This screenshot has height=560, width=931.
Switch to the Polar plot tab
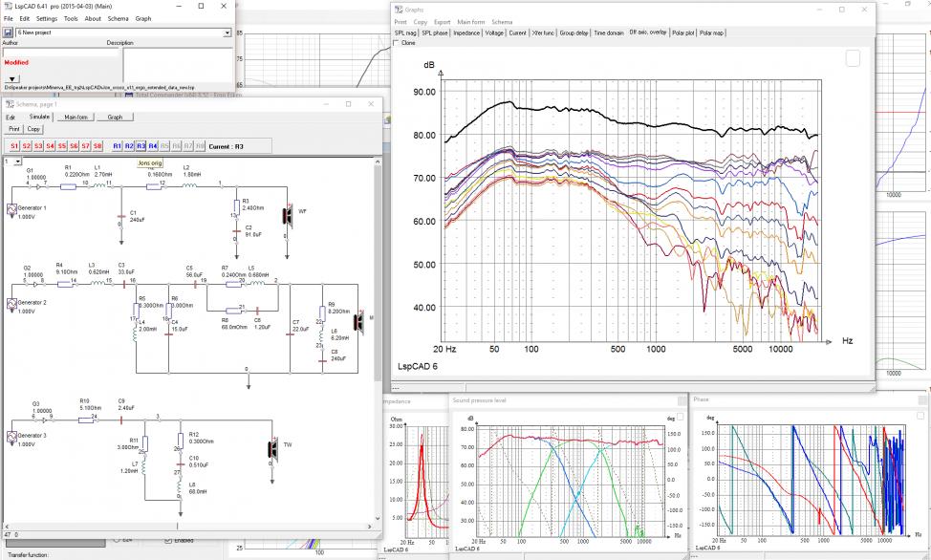click(x=682, y=32)
